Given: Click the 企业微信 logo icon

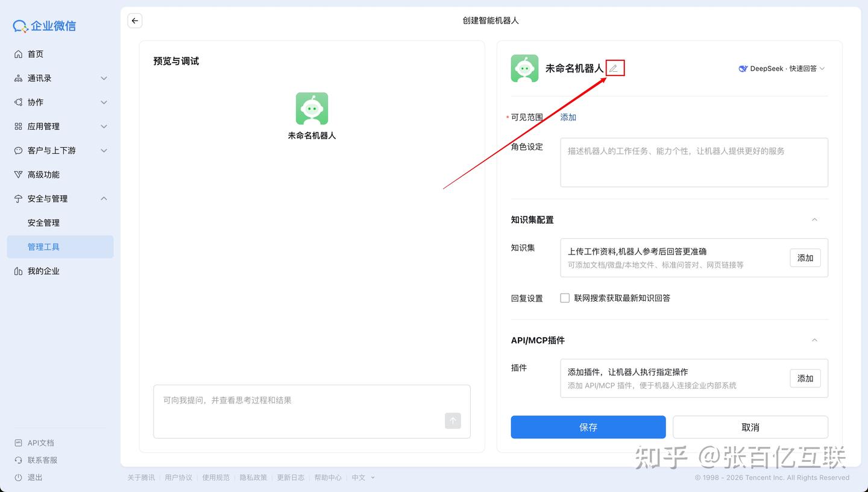Looking at the screenshot, I should (x=19, y=25).
